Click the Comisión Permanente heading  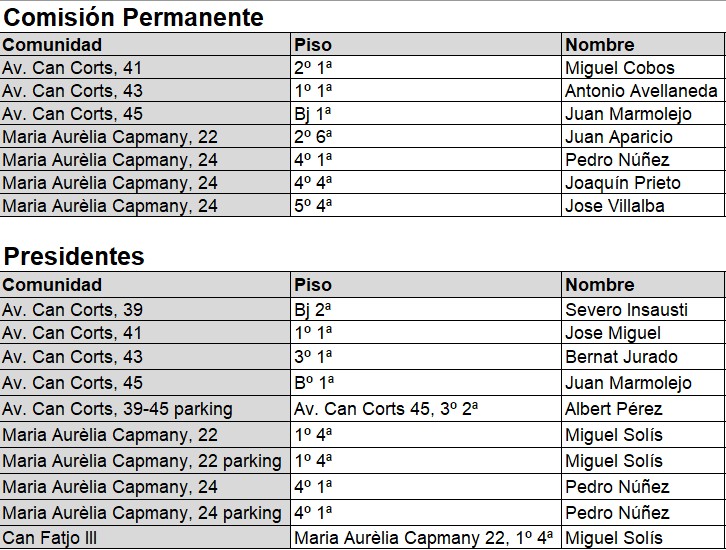tap(142, 17)
